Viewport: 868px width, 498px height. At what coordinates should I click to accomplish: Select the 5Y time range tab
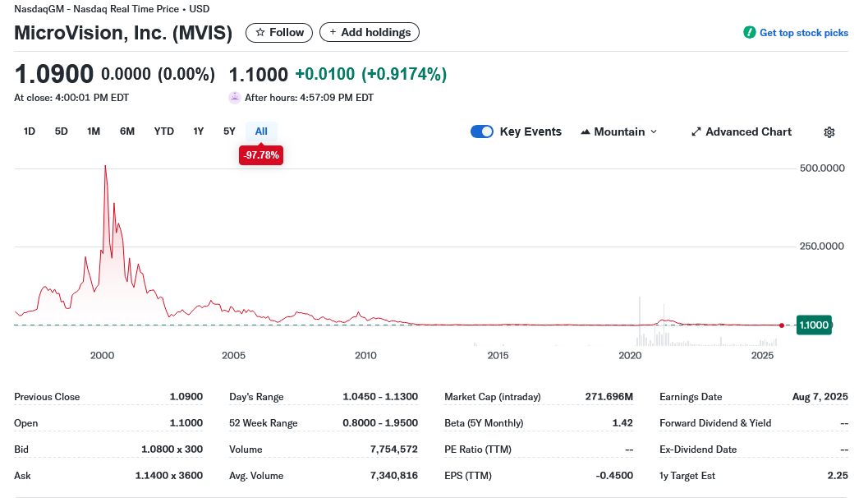coord(229,131)
